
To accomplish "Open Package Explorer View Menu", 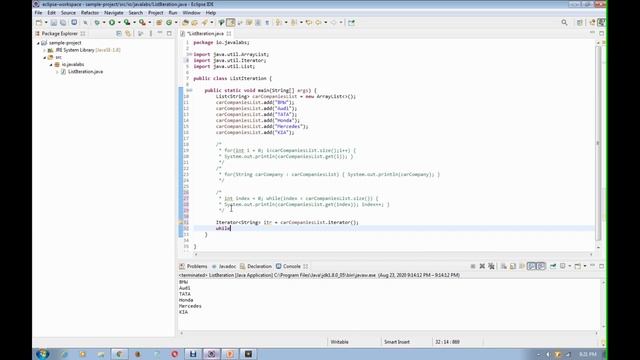I will coord(151,33).
